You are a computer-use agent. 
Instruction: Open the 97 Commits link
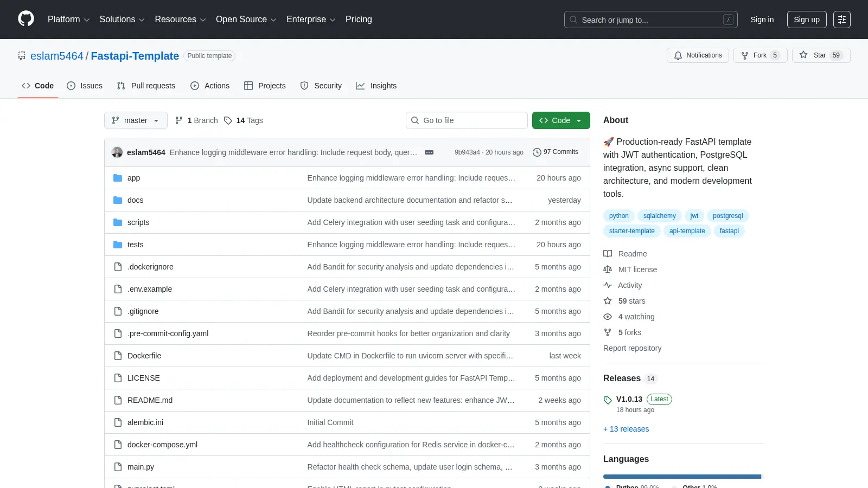point(556,152)
